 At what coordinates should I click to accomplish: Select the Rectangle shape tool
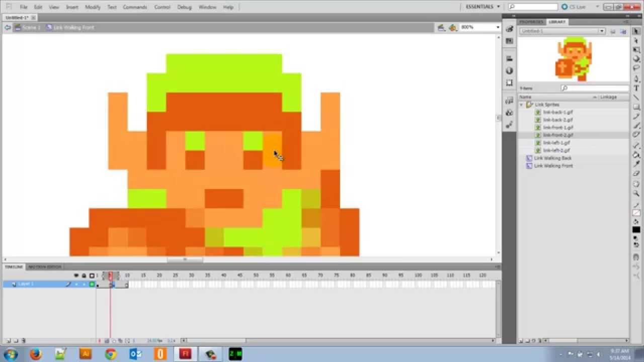pos(636,107)
